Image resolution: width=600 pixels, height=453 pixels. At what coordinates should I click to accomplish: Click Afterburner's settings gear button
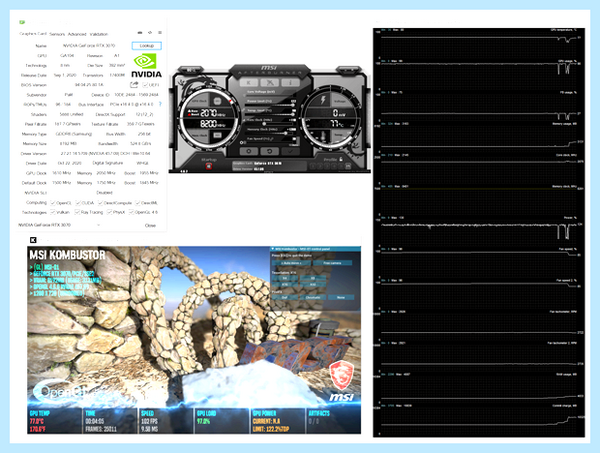pyautogui.click(x=249, y=152)
